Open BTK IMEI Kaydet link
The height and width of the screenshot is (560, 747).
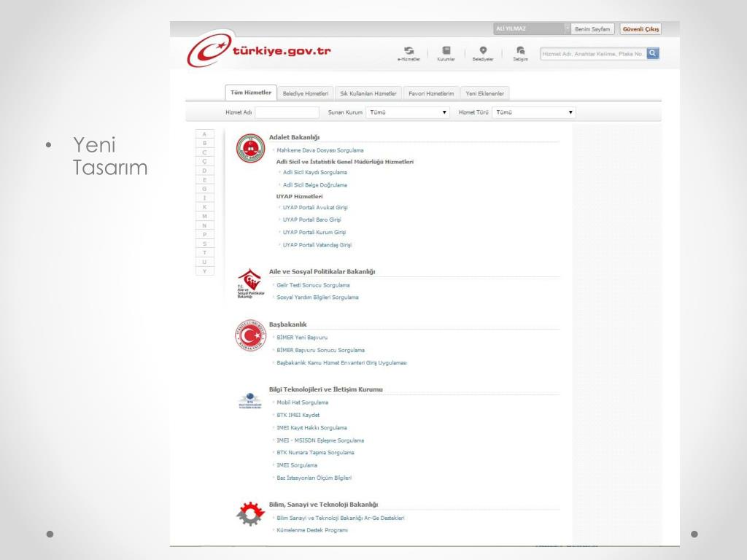[x=298, y=415]
